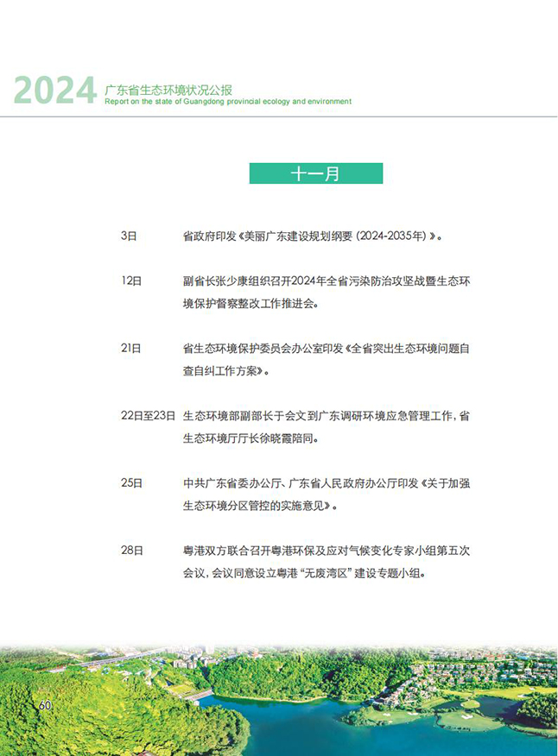Click the 3日 date label

(129, 235)
